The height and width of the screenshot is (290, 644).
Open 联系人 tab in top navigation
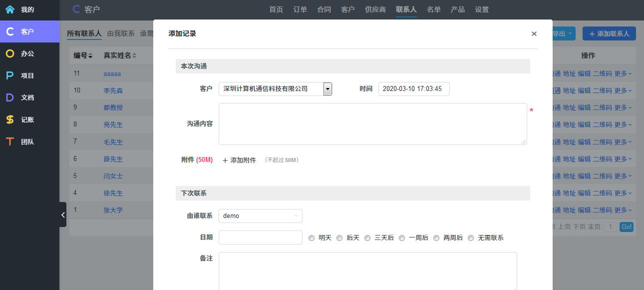pyautogui.click(x=406, y=9)
